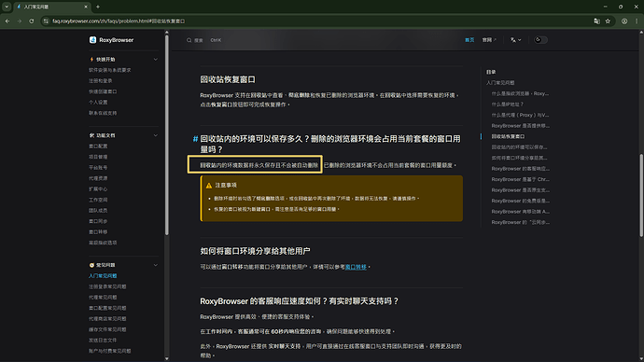Image resolution: width=644 pixels, height=362 pixels.
Task: Open 窗口转移 in sidebar
Action: 98,232
